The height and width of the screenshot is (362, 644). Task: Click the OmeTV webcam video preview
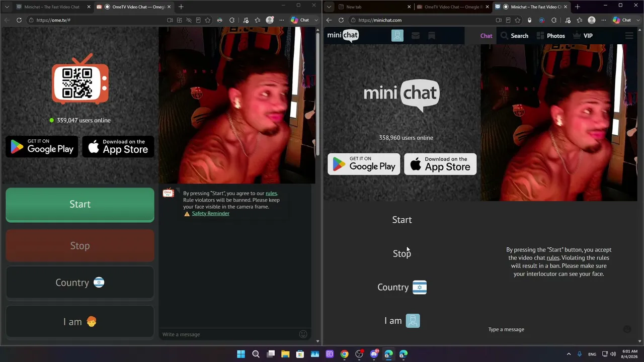237,105
